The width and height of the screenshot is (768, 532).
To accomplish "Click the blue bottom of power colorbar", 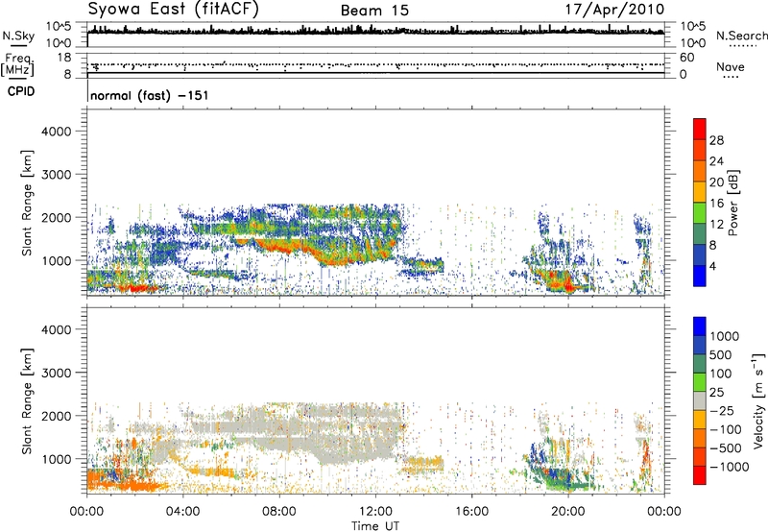I will pyautogui.click(x=700, y=277).
